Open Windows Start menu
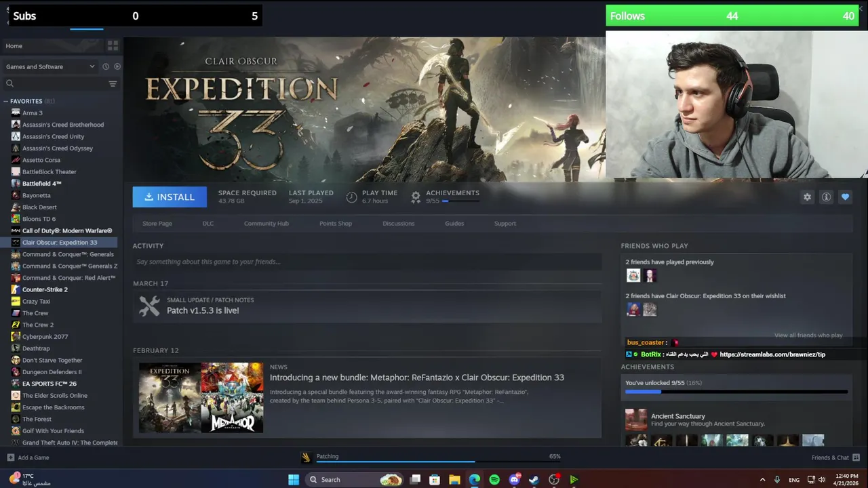The image size is (868, 488). pyautogui.click(x=294, y=479)
